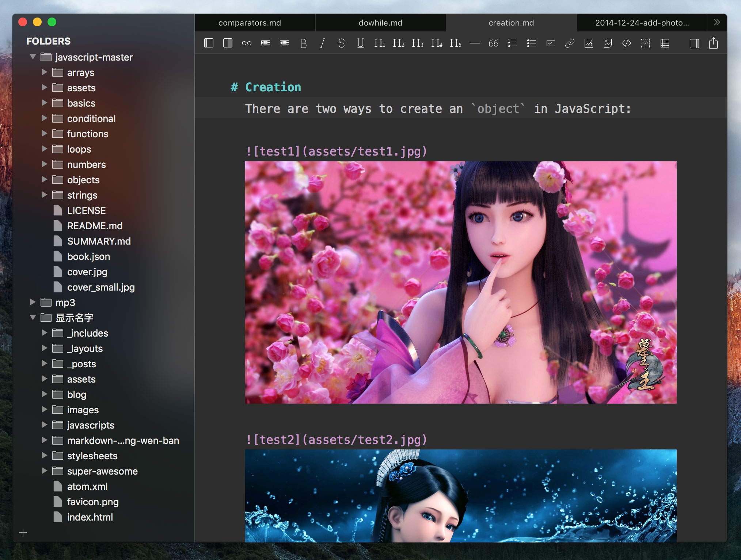Click the blockquote icon
The image size is (741, 560).
[493, 43]
